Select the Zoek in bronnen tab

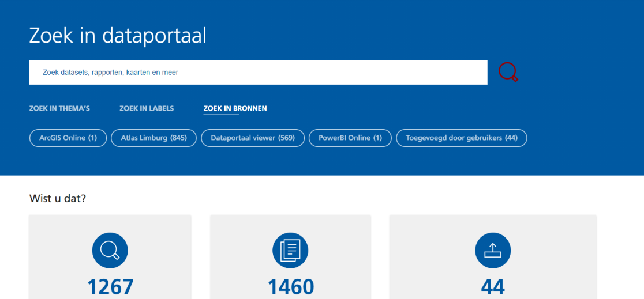235,108
